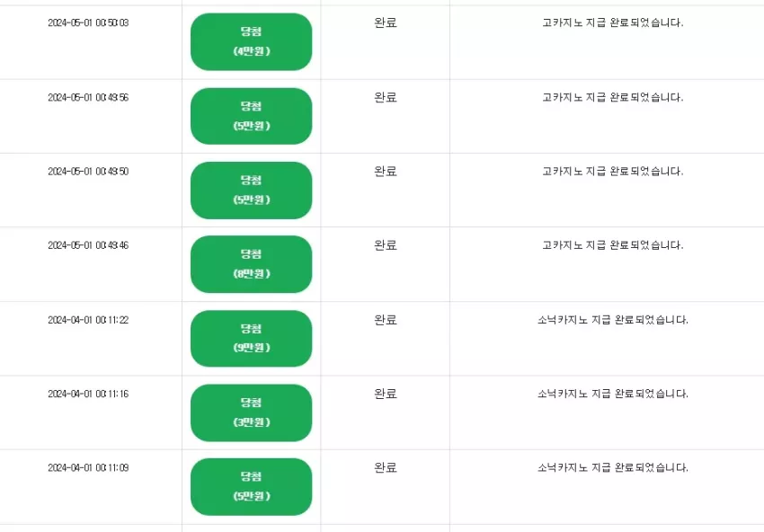The image size is (764, 532).
Task: Click the 완료 status in the 8만원 row
Action: coord(386,245)
